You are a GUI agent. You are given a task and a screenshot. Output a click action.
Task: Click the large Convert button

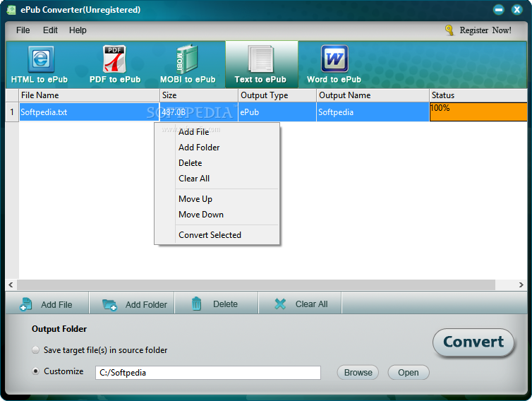[473, 342]
